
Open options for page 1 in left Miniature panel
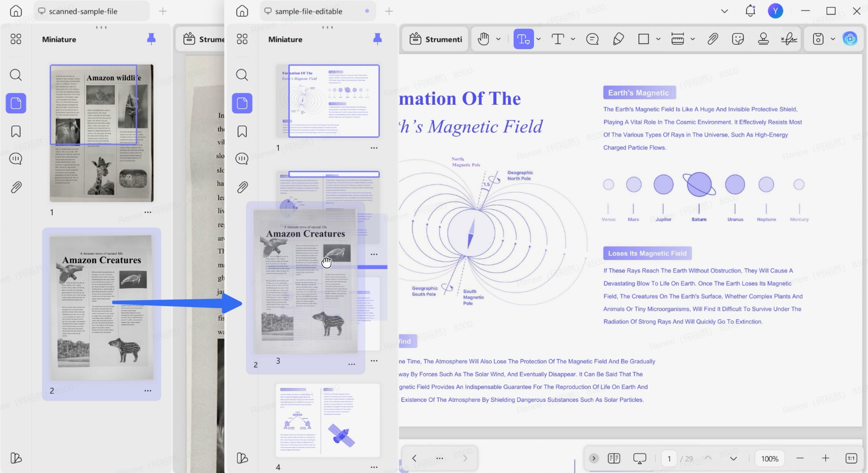148,212
